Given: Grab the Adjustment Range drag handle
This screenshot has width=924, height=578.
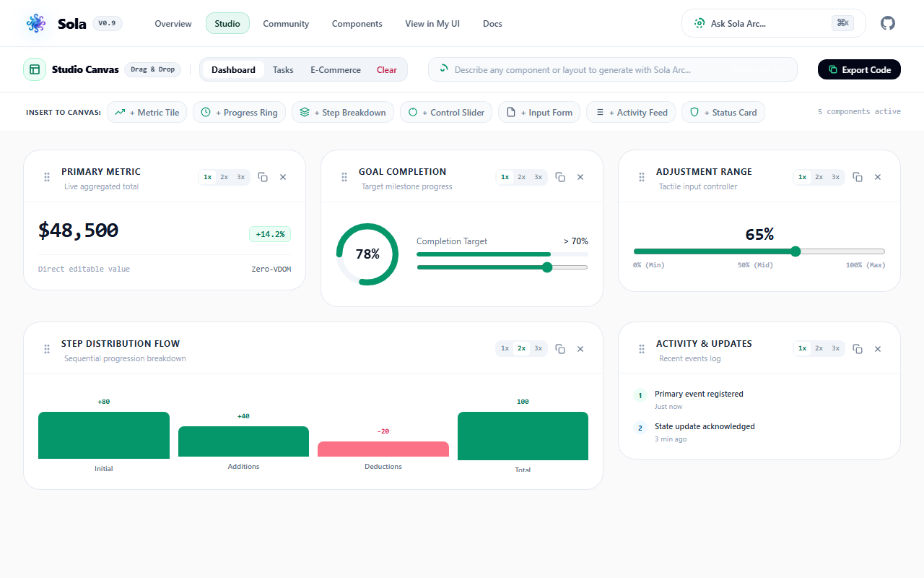Looking at the screenshot, I should [642, 177].
